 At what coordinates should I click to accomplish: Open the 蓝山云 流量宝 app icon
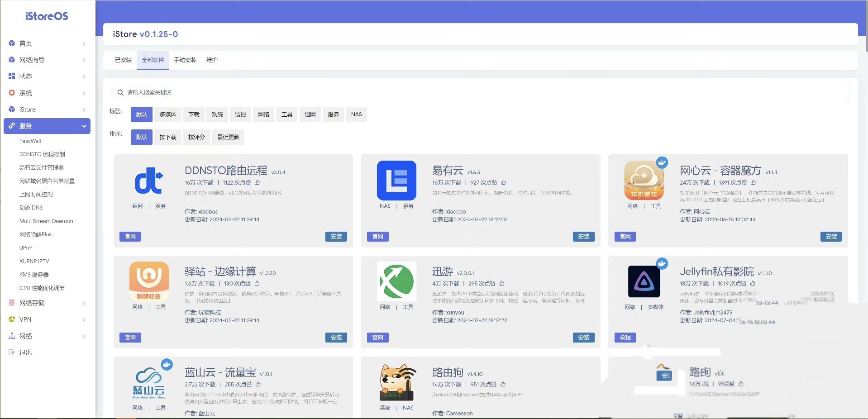pyautogui.click(x=149, y=383)
